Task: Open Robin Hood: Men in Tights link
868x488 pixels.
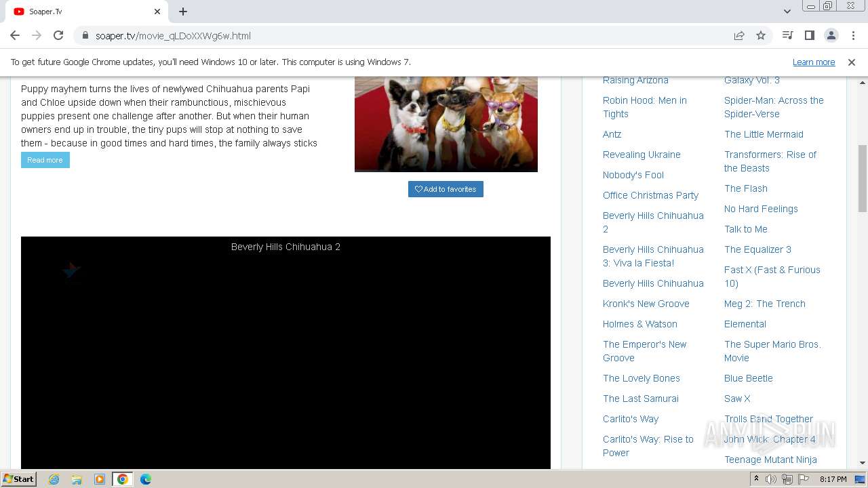Action: point(644,107)
